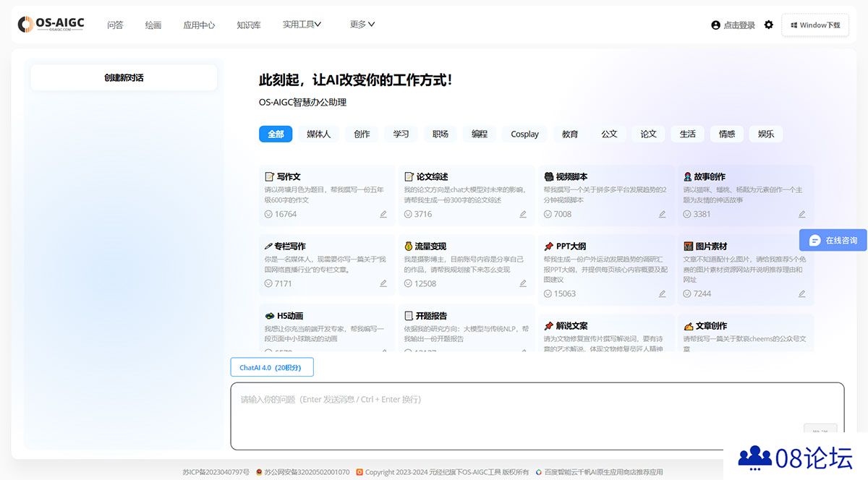This screenshot has width=868, height=480.
Task: Open the 苏公网安备32020502001070 footer link
Action: click(307, 472)
